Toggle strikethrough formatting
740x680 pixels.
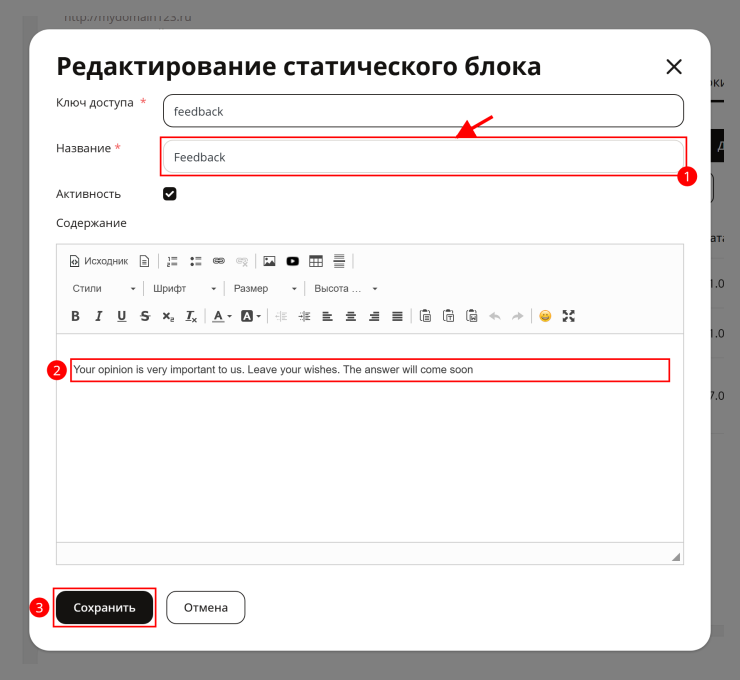145,316
